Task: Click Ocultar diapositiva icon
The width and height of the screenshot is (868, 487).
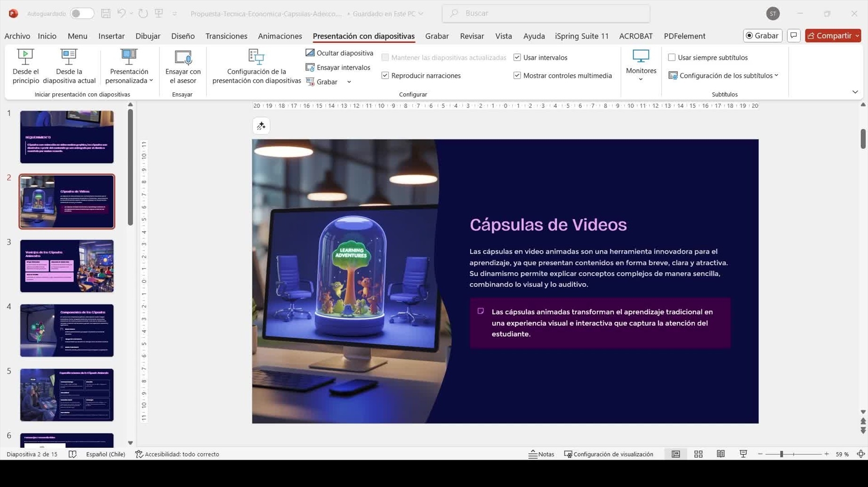Action: click(310, 53)
